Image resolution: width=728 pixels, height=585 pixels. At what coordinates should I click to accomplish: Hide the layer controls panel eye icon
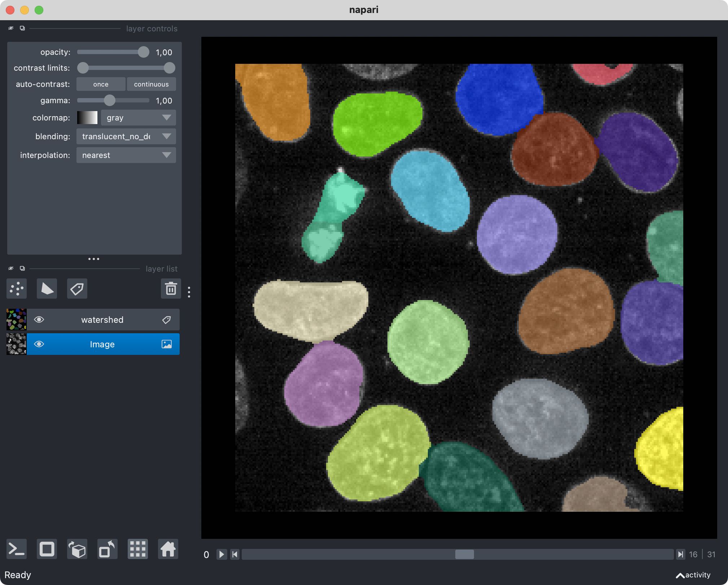pos(11,28)
